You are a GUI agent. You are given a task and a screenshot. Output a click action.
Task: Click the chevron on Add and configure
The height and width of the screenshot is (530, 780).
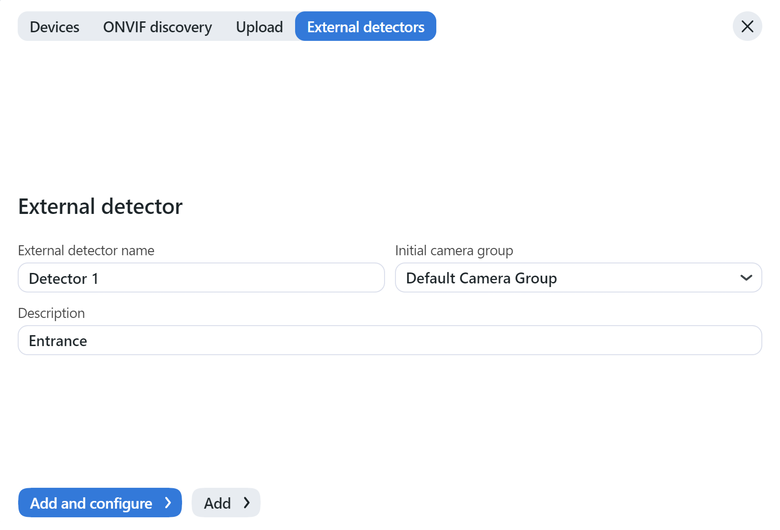[168, 503]
